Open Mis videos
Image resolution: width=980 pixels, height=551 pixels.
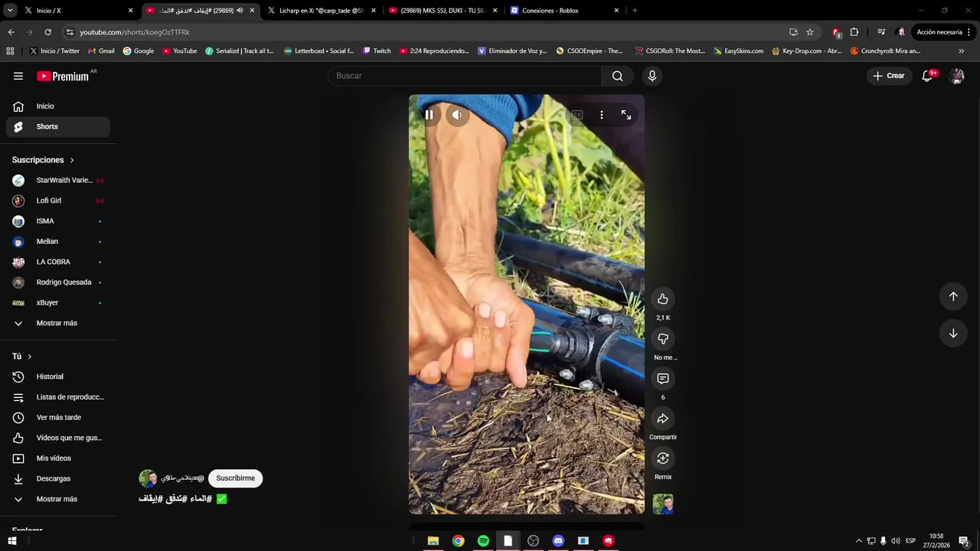tap(58, 458)
